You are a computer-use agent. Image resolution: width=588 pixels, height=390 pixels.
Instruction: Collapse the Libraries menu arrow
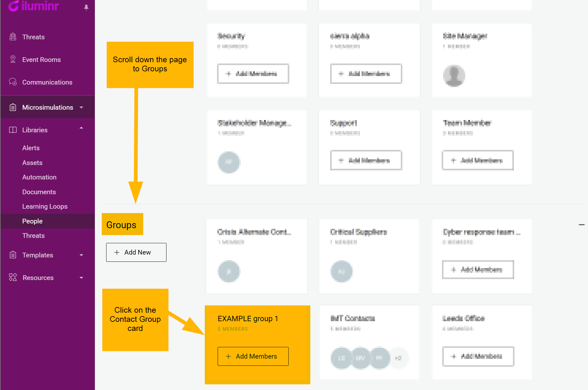click(81, 128)
